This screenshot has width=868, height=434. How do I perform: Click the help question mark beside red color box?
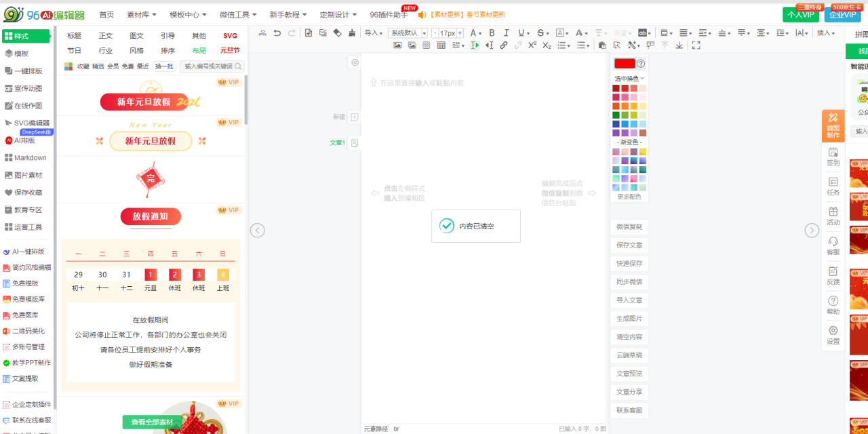[641, 64]
